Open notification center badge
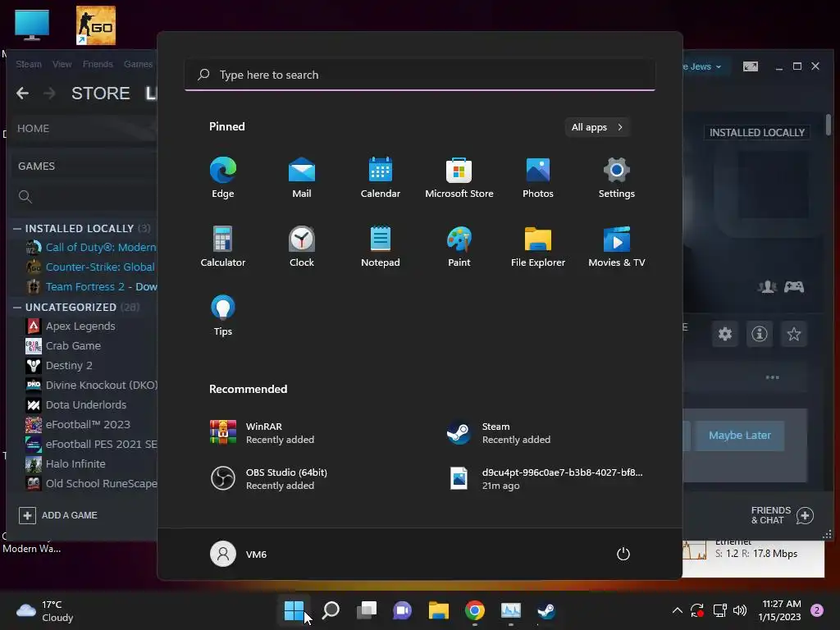 click(x=817, y=610)
